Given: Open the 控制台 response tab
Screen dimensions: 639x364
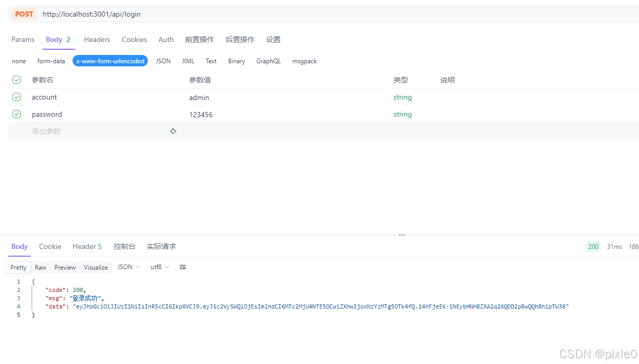Looking at the screenshot, I should tap(124, 246).
